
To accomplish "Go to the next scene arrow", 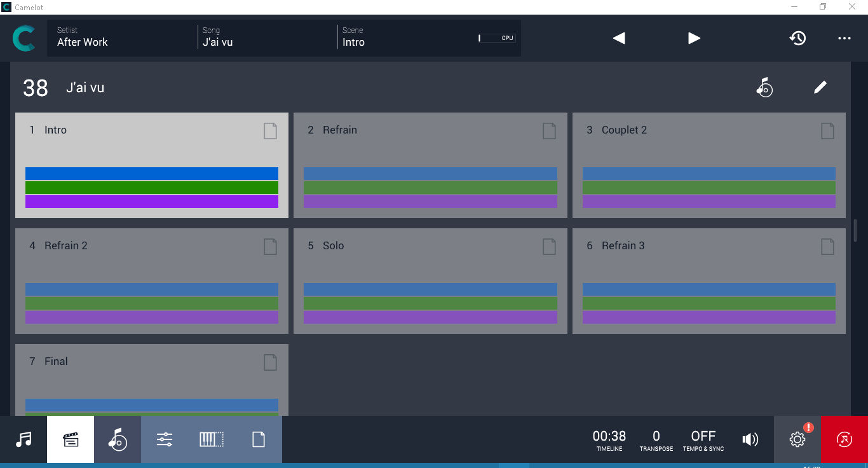I will click(694, 38).
